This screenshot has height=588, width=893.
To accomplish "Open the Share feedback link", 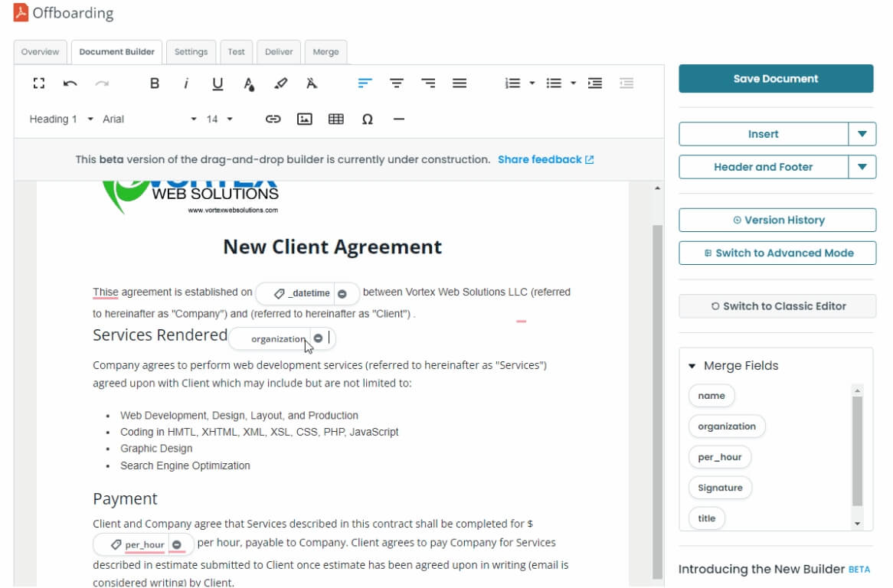I will click(539, 159).
